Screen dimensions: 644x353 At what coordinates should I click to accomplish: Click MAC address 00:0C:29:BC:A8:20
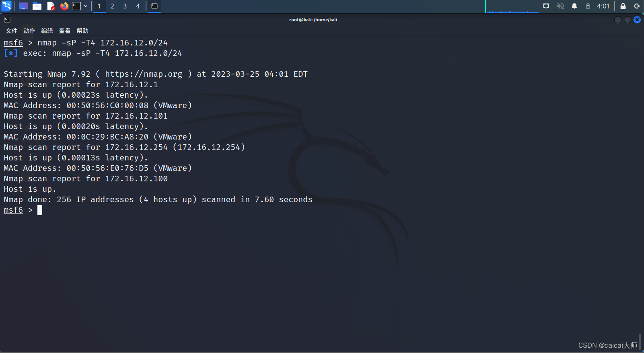[107, 137]
